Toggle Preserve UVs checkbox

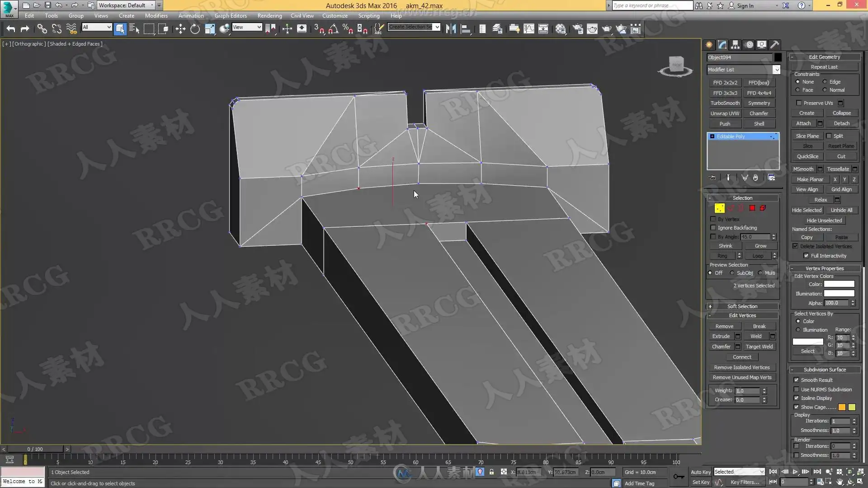point(799,103)
